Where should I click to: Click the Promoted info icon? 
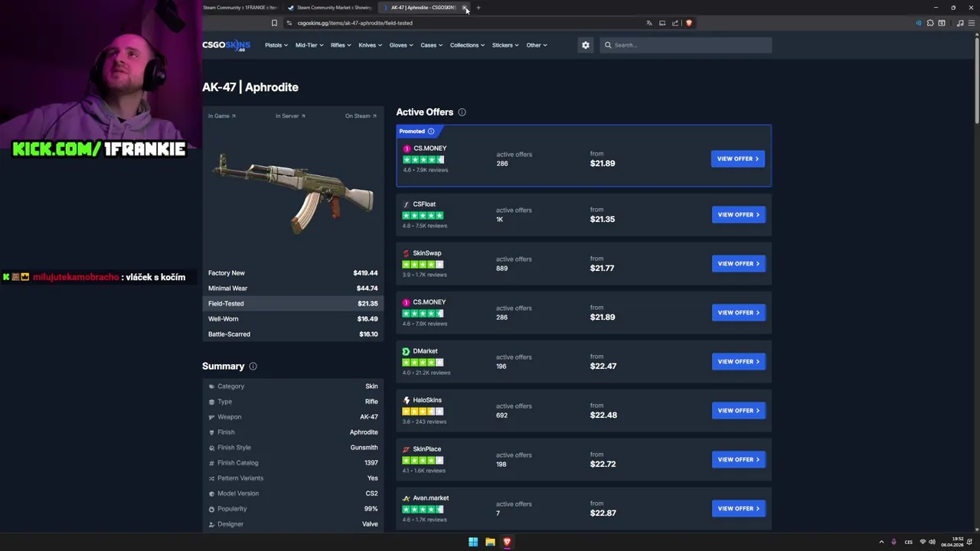[431, 132]
